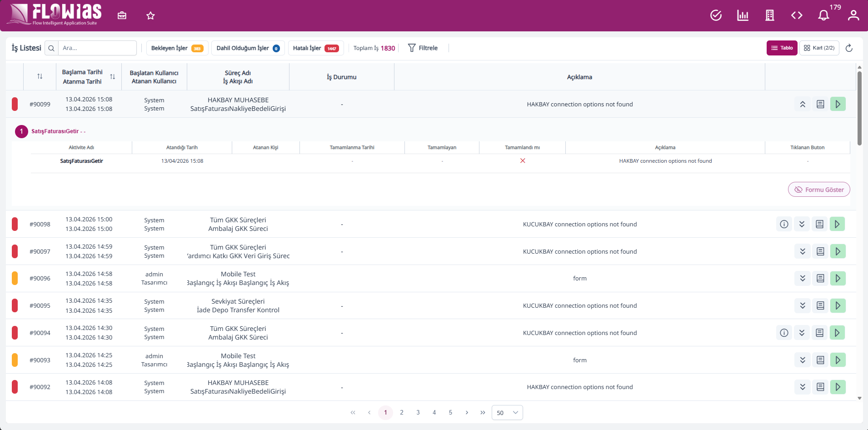Refresh the job list
This screenshot has height=430, width=868.
click(849, 48)
